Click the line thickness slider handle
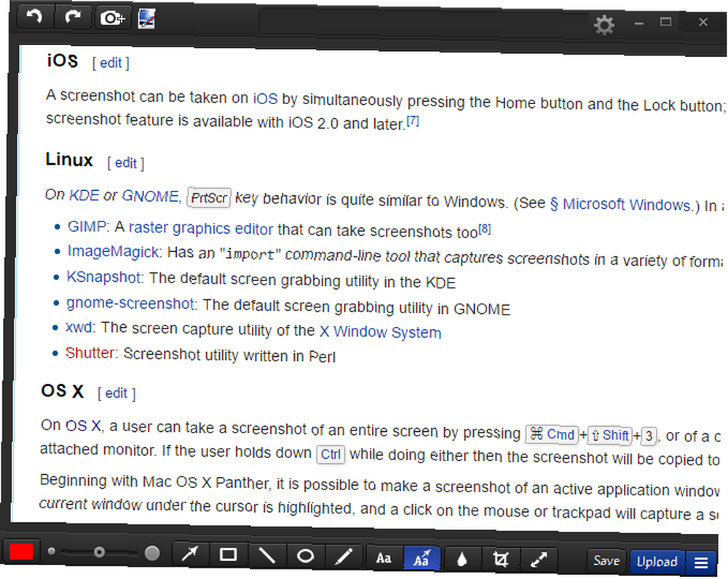Screen dimensions: 728x579 coord(99,552)
